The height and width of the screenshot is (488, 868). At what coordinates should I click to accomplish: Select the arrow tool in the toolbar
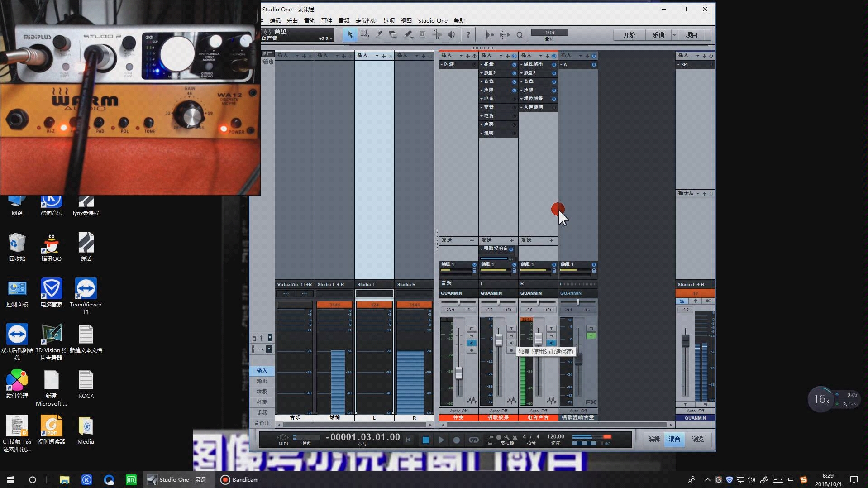click(350, 34)
